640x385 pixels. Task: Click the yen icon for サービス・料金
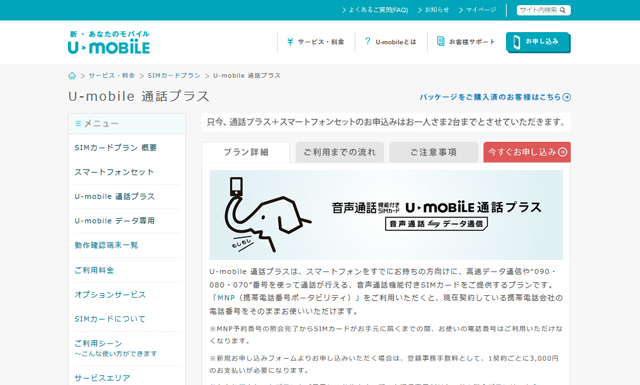290,42
